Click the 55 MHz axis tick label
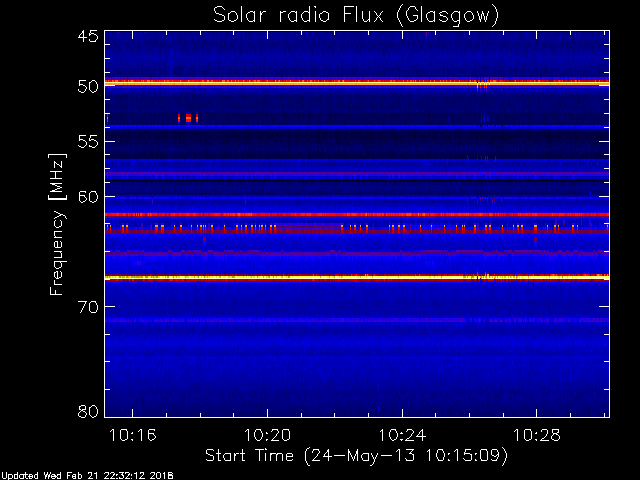The height and width of the screenshot is (480, 640). [x=88, y=142]
